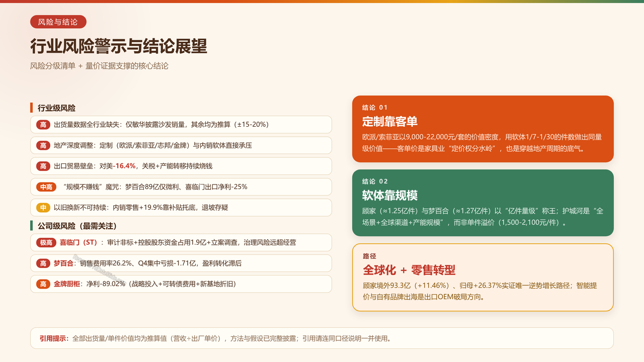Viewport: 644px width, 362px height.
Task: Select the 欧派/索菲亚以9,000-22,000元/套 paragraph
Action: click(x=482, y=143)
